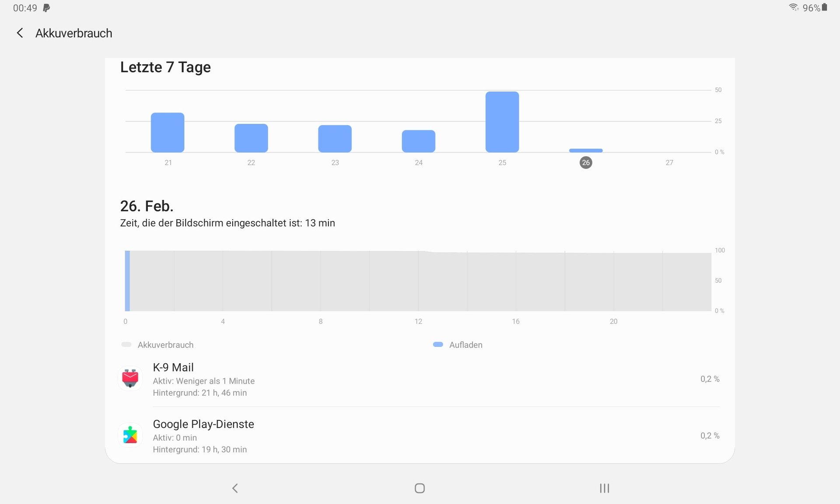Tap the Wi-Fi icon in status bar
This screenshot has width=840, height=504.
pyautogui.click(x=794, y=7)
